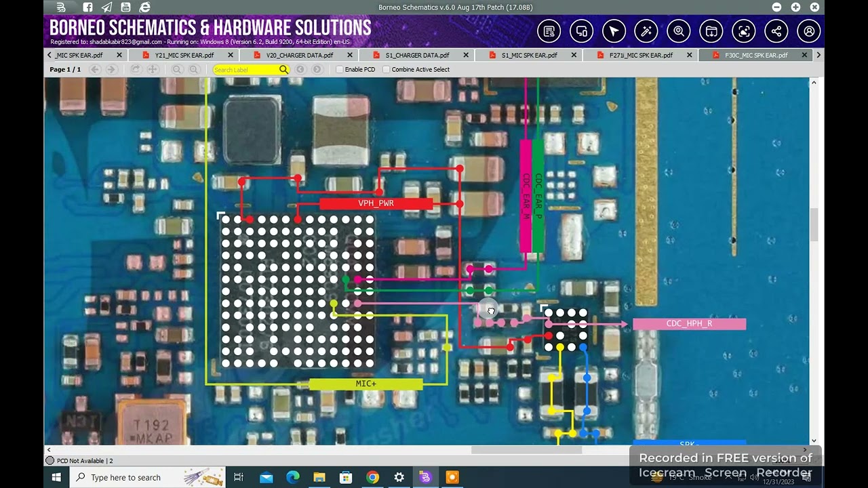Click the VPH_PWR red label

[376, 203]
